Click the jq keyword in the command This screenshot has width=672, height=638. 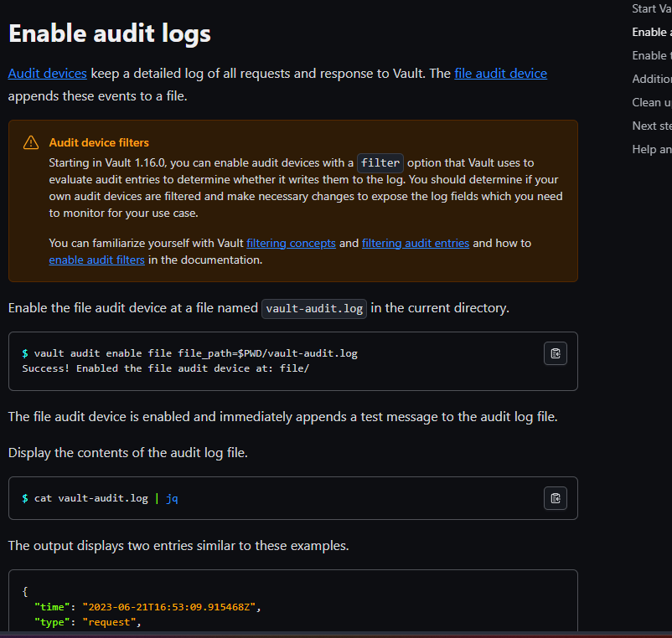[172, 498]
